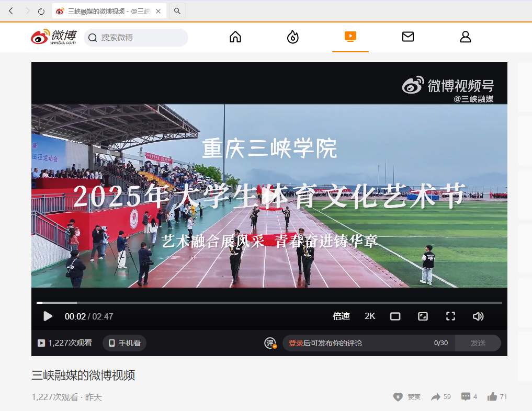The image size is (532, 411).
Task: Toggle theater wide-screen mode
Action: pos(395,316)
